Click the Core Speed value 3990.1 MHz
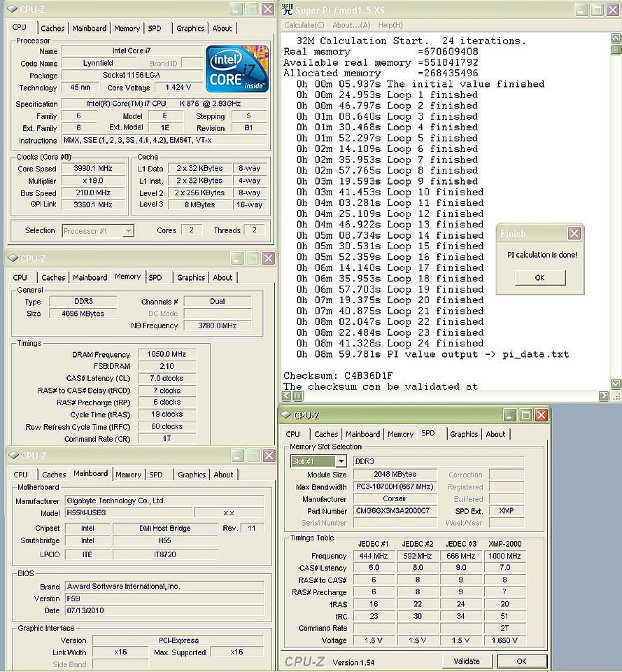Screen dimensions: 622x672 (93, 169)
